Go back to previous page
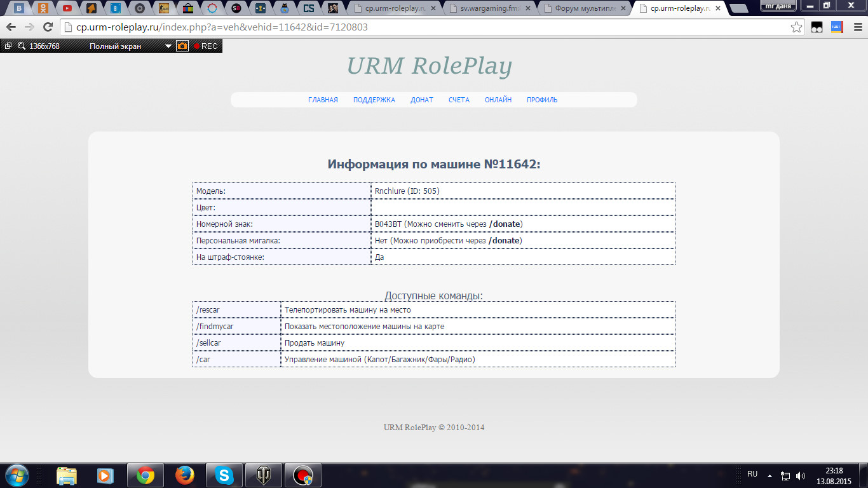 pyautogui.click(x=11, y=27)
